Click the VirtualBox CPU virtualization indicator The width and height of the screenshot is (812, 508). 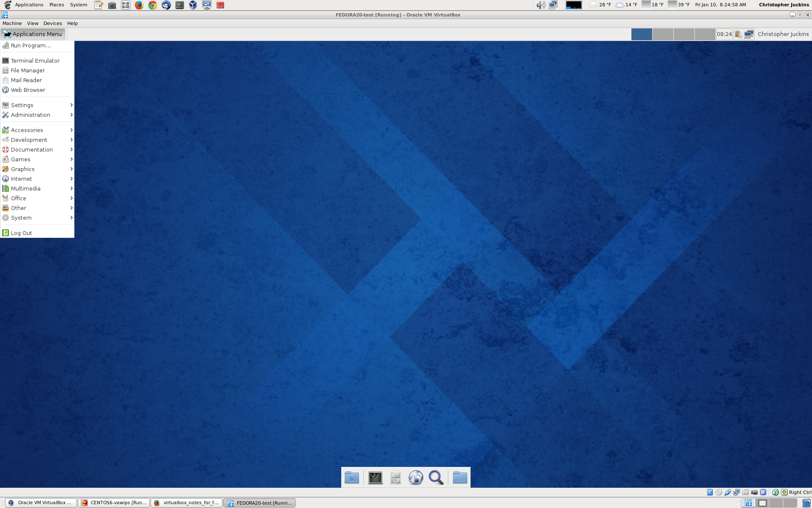(763, 492)
